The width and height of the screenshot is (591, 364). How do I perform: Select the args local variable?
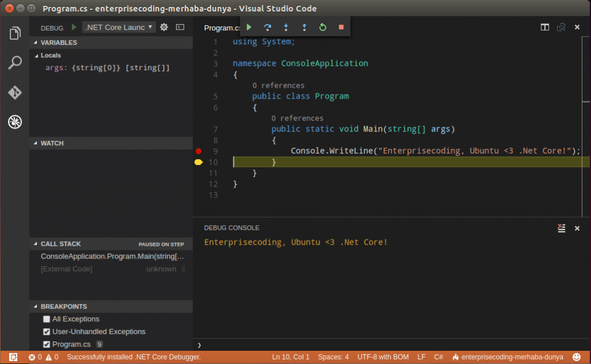pyautogui.click(x=107, y=68)
